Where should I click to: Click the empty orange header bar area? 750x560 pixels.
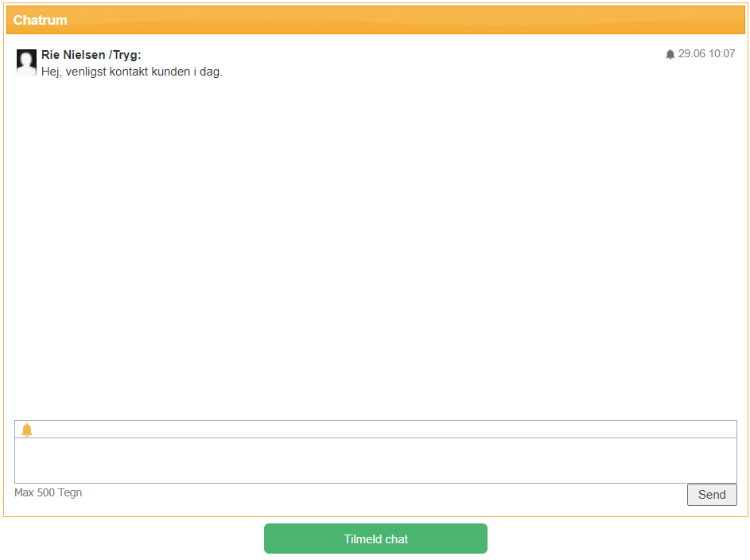398,20
